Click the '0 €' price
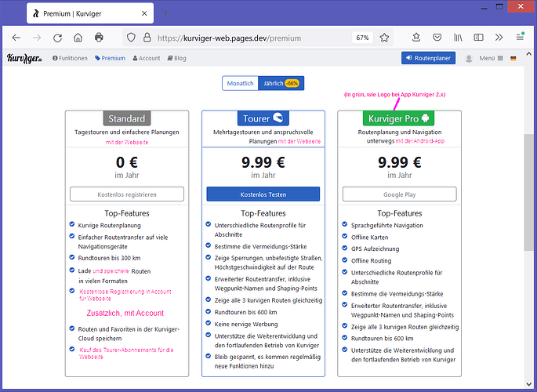The image size is (537, 392). (127, 162)
